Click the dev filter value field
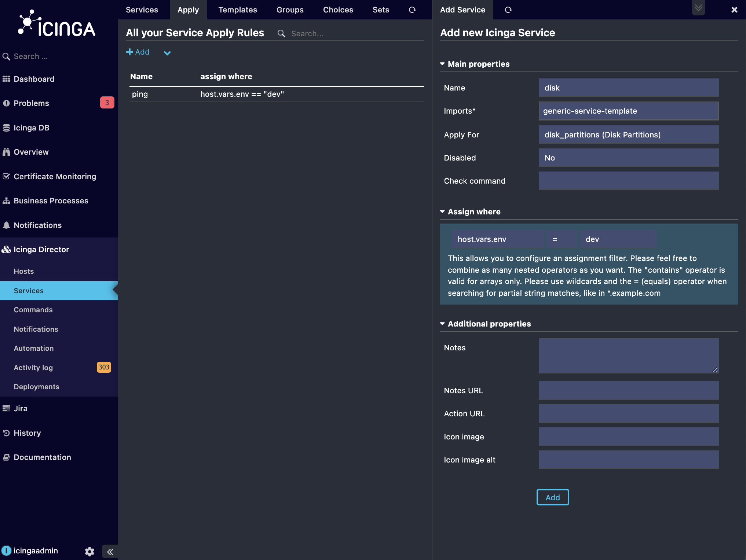746x560 pixels. pyautogui.click(x=618, y=239)
